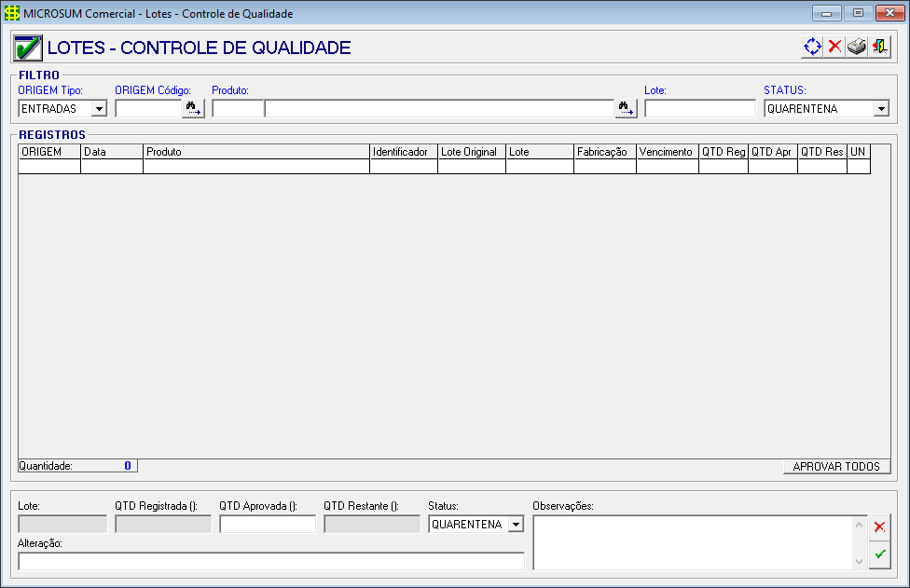Viewport: 910px width, 588px height.
Task: Click green checkmark confirm beside Observações
Action: (x=879, y=554)
